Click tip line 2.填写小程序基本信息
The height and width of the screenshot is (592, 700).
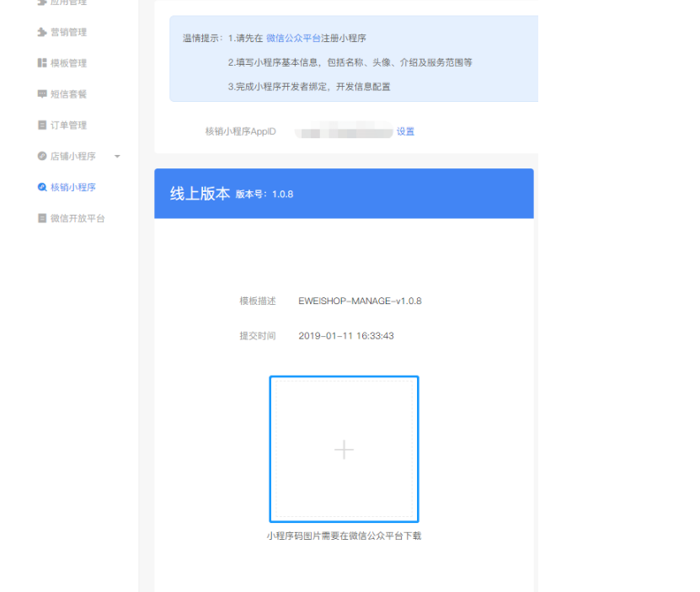click(350, 62)
